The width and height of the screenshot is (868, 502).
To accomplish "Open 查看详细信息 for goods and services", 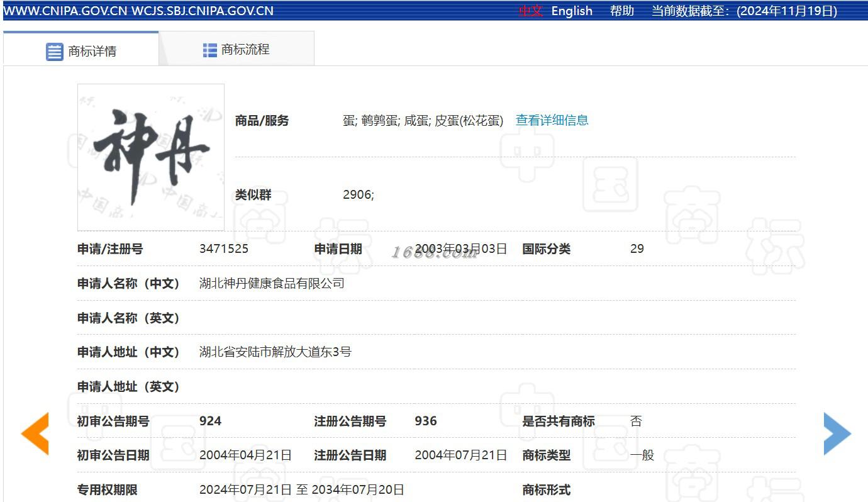I will tap(552, 120).
